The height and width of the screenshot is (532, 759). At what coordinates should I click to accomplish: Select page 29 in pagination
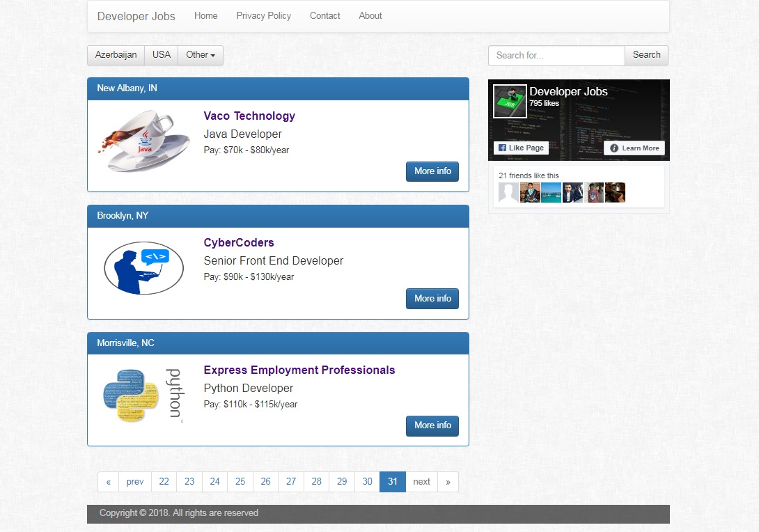342,482
